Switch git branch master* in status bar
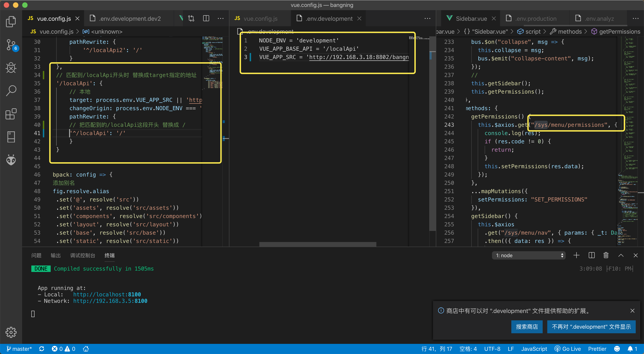 (19, 349)
